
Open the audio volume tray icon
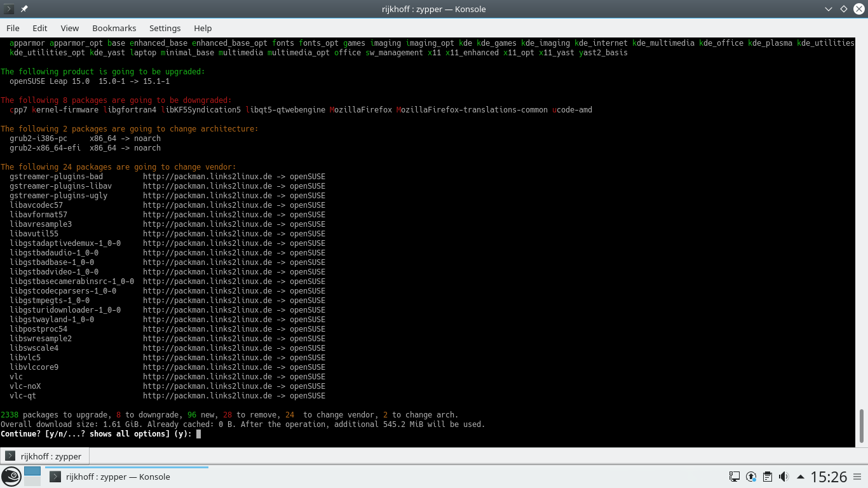tap(784, 477)
